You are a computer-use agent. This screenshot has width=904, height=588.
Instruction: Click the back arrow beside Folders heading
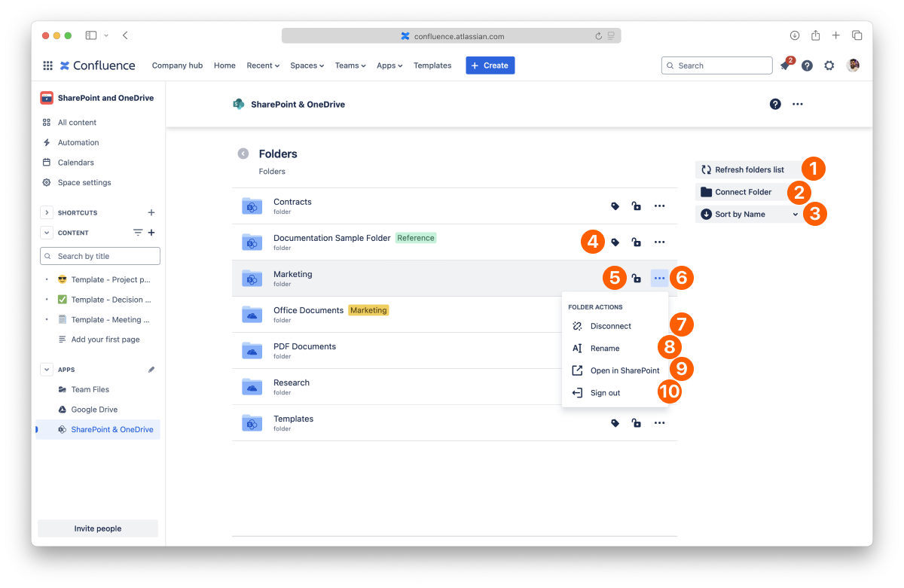[243, 154]
